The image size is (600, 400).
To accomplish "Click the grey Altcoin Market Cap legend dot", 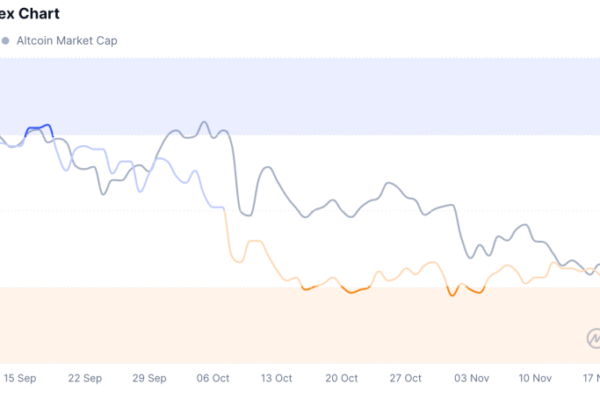I will click(x=5, y=42).
